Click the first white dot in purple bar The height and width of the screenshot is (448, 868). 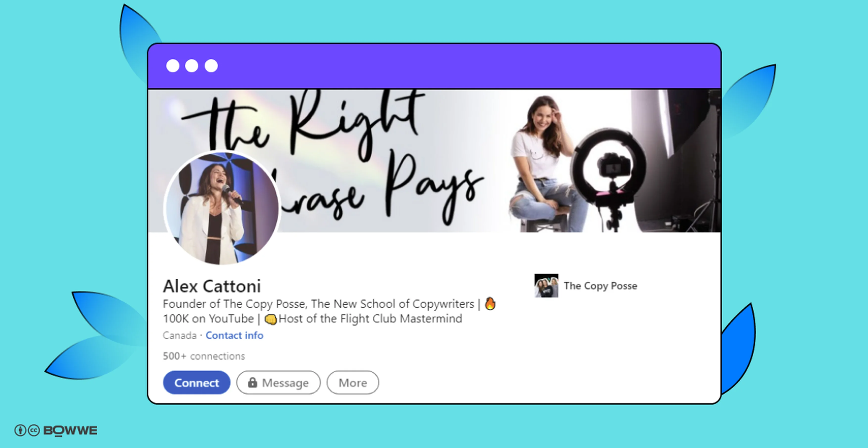click(173, 66)
